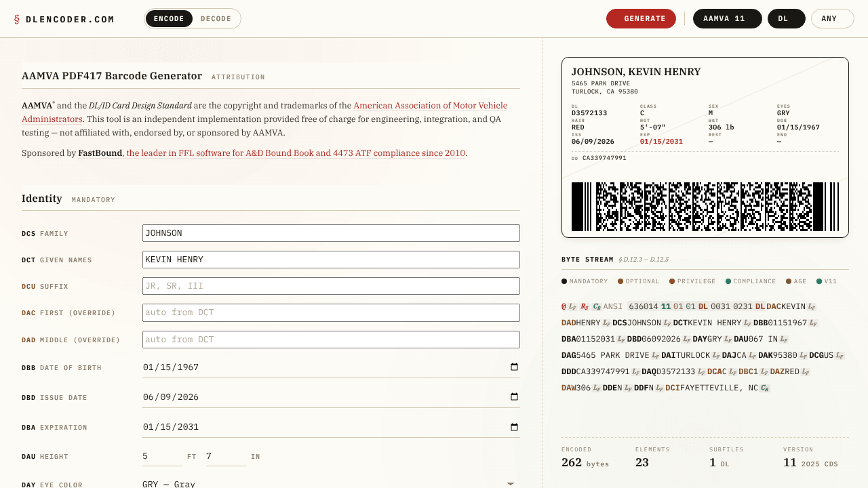The width and height of the screenshot is (868, 488).
Task: Click the given names field with KEVIN HENRY
Action: [x=331, y=260]
